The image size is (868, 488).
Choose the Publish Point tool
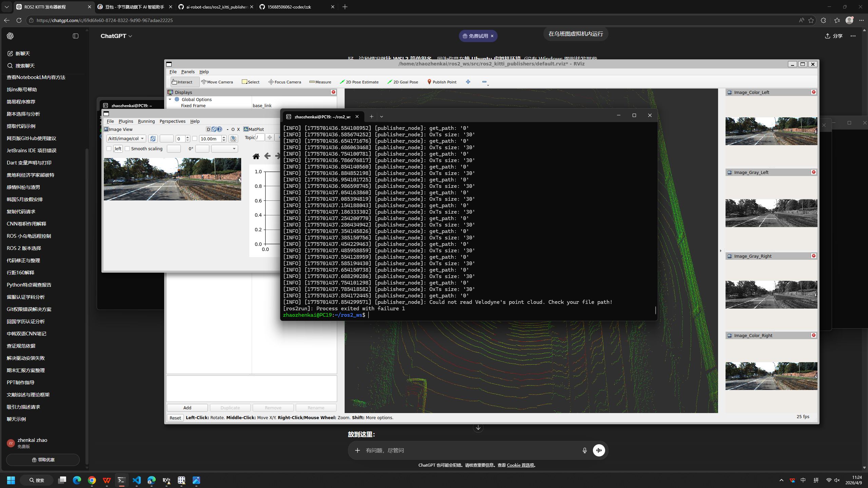[x=442, y=82]
